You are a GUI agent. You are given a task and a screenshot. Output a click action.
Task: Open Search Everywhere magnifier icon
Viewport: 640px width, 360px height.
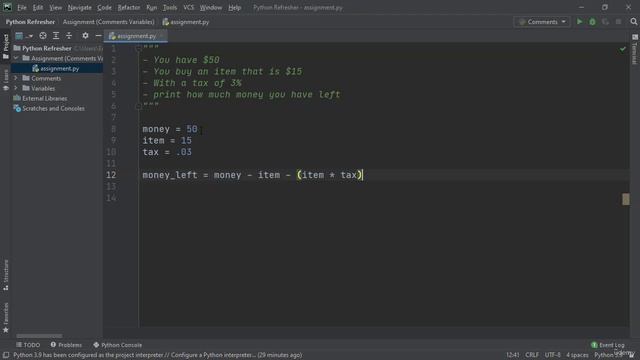click(633, 22)
